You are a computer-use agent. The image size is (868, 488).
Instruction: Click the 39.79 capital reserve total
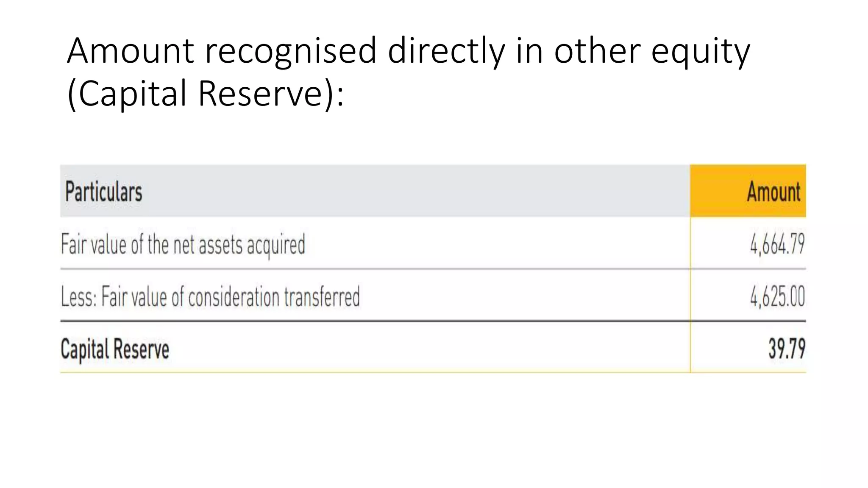point(787,349)
